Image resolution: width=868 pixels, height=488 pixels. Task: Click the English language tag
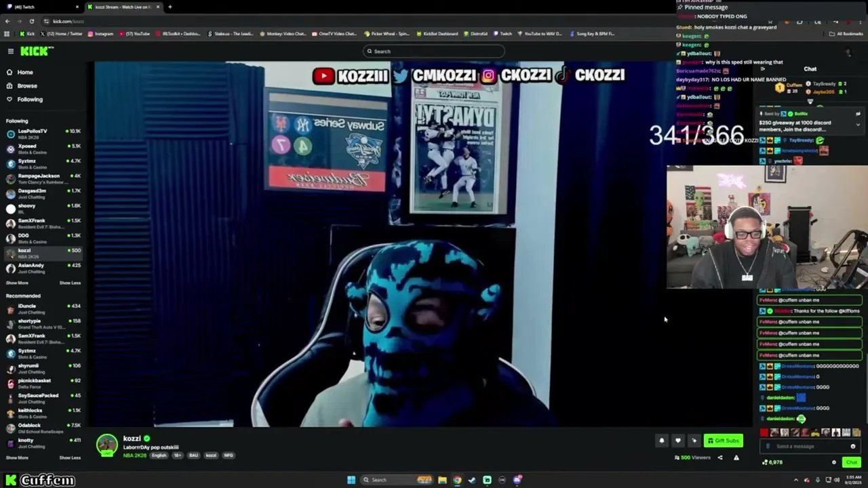click(159, 455)
